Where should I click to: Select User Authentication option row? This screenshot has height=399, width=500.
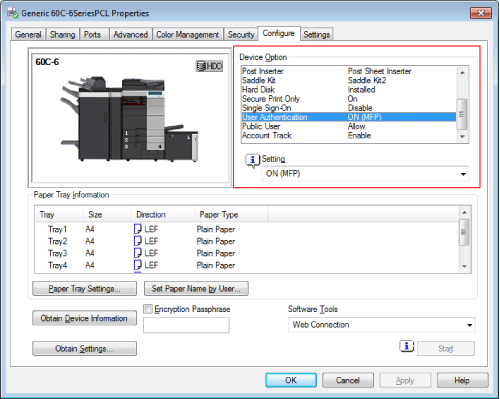click(x=349, y=117)
